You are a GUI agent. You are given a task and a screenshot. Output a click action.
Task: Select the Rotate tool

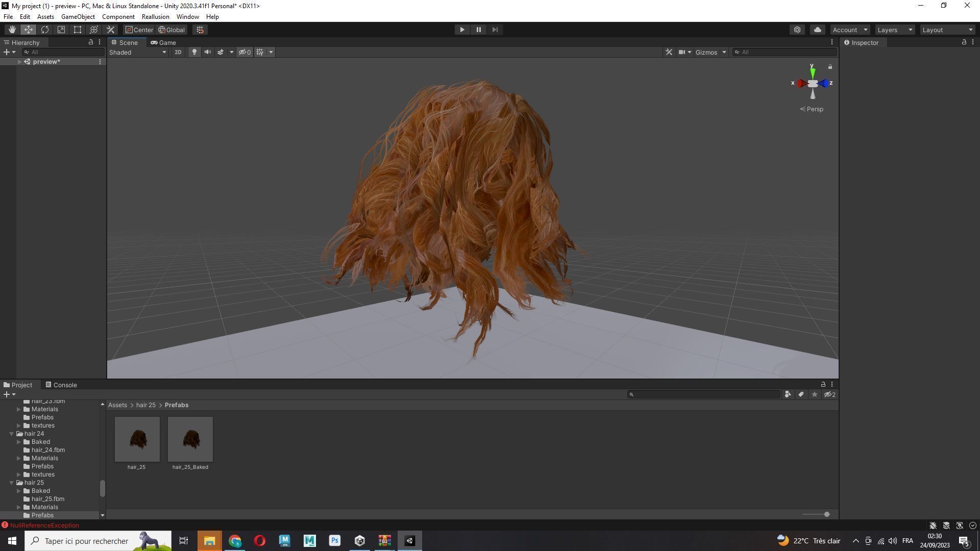tap(45, 30)
